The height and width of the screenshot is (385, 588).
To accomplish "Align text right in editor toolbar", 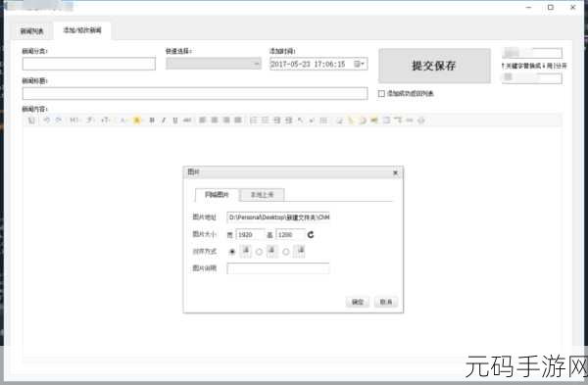I will [226, 120].
